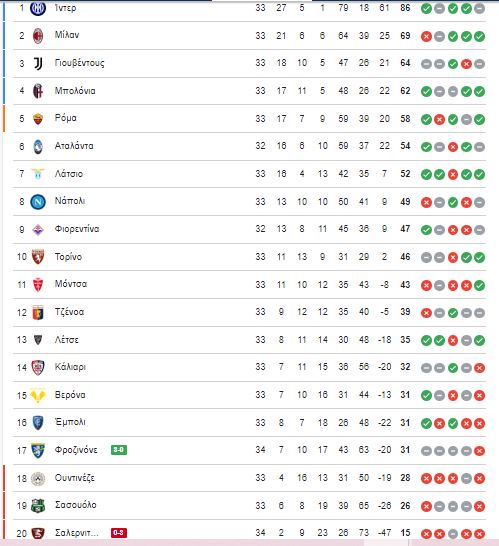Screen dimensions: 499x546
Task: Click the Sassuolo green crest icon
Action: pos(38,506)
